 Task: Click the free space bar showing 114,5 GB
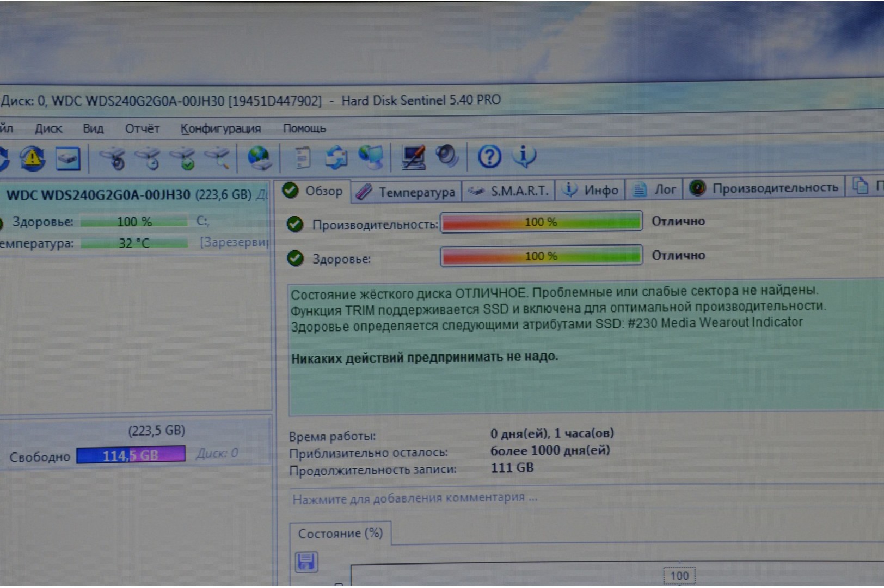click(131, 455)
